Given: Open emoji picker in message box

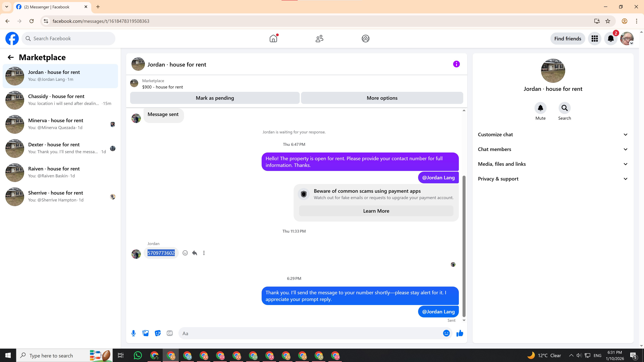Looking at the screenshot, I should coord(446,333).
